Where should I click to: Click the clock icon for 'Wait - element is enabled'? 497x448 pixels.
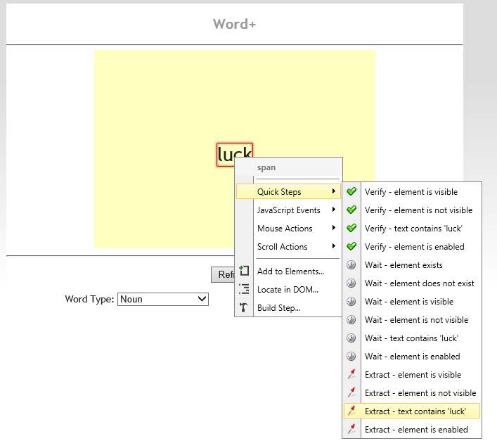click(x=351, y=357)
